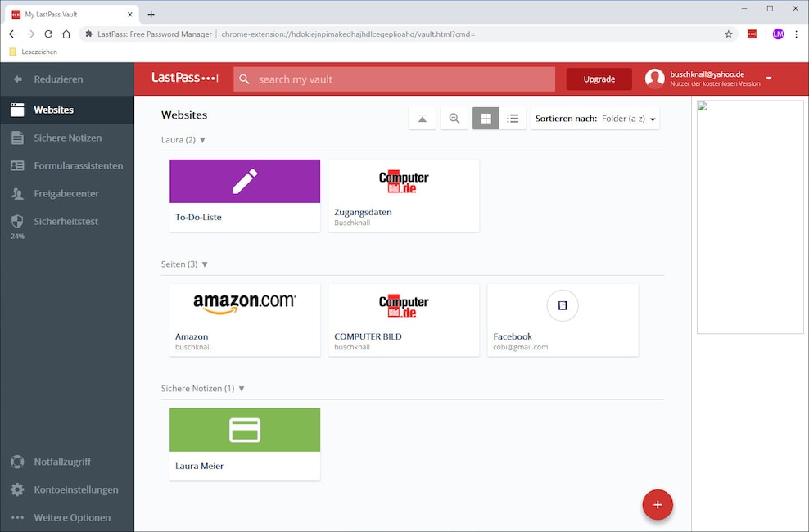Open a new browser tab

coord(151,15)
